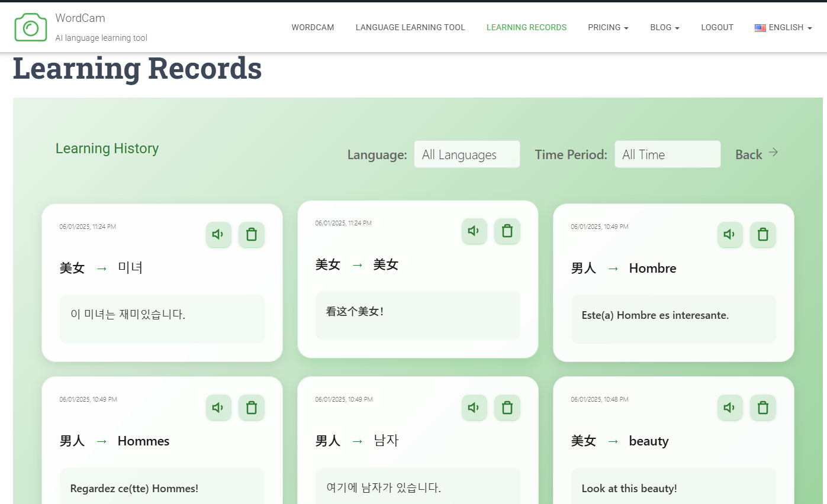
Task: Delete the 美女 → 미녀 record
Action: point(252,235)
